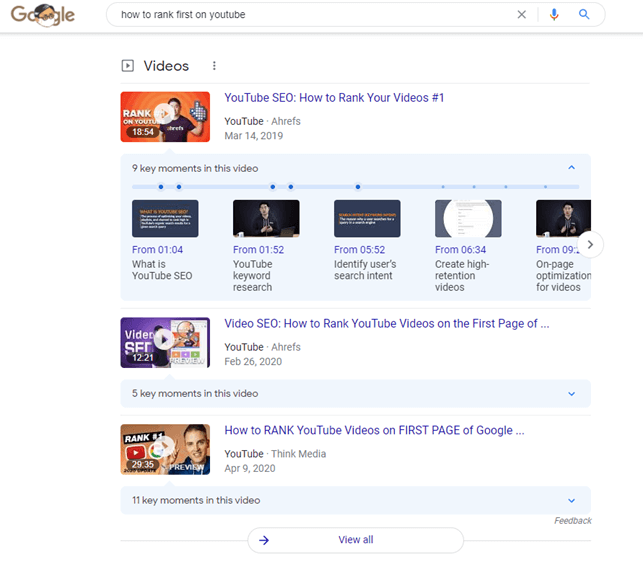643x562 pixels.
Task: Select the third timeline dot for 05:52
Action: 273,187
